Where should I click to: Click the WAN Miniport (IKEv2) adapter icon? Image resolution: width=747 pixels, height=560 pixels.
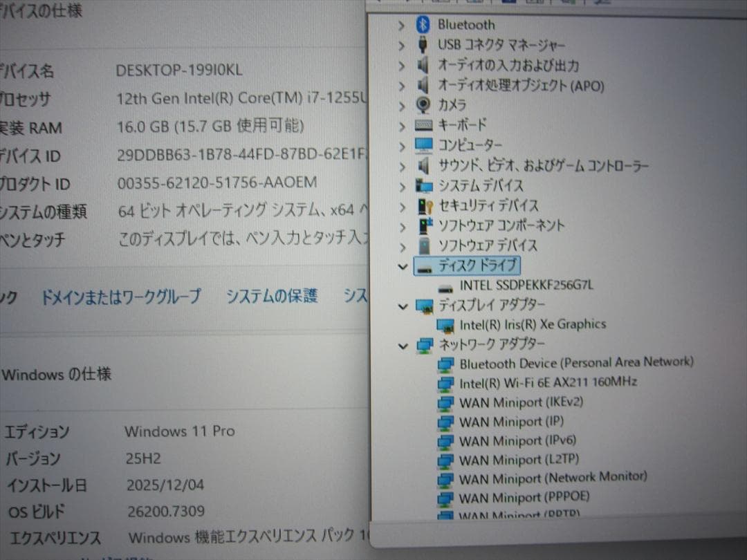pyautogui.click(x=445, y=402)
